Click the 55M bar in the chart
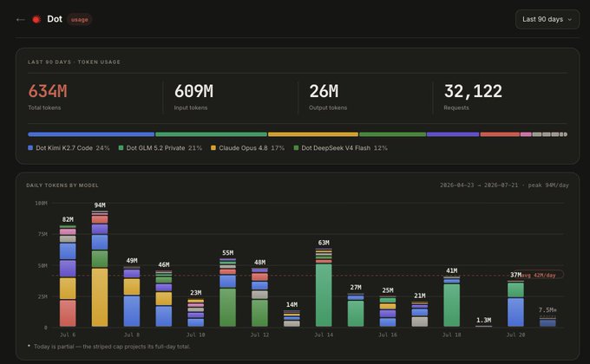The height and width of the screenshot is (364, 590). pos(227,292)
